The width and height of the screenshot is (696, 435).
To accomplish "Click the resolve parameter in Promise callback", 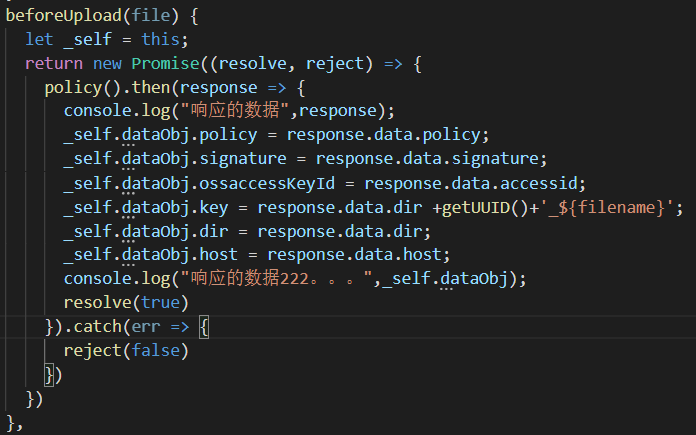I will pyautogui.click(x=252, y=63).
